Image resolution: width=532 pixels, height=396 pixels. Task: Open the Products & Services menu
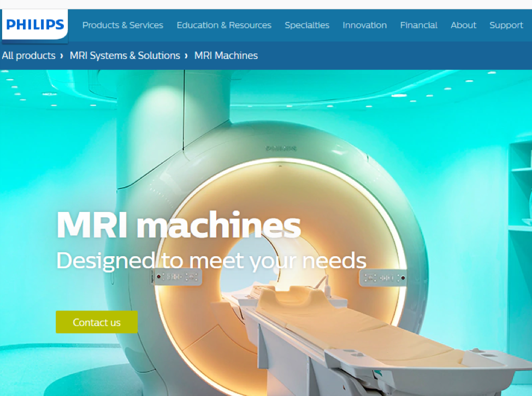pos(122,25)
